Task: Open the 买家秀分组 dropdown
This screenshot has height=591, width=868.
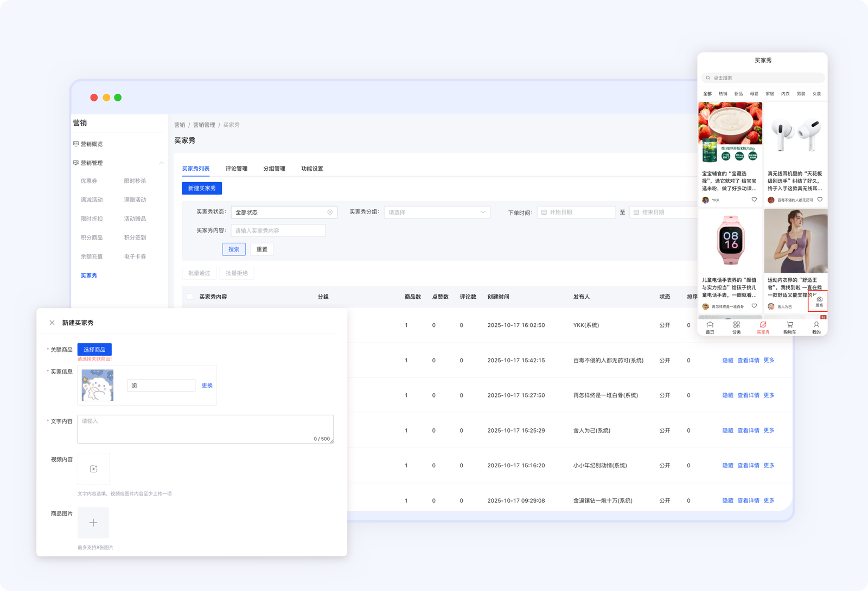Action: point(437,213)
